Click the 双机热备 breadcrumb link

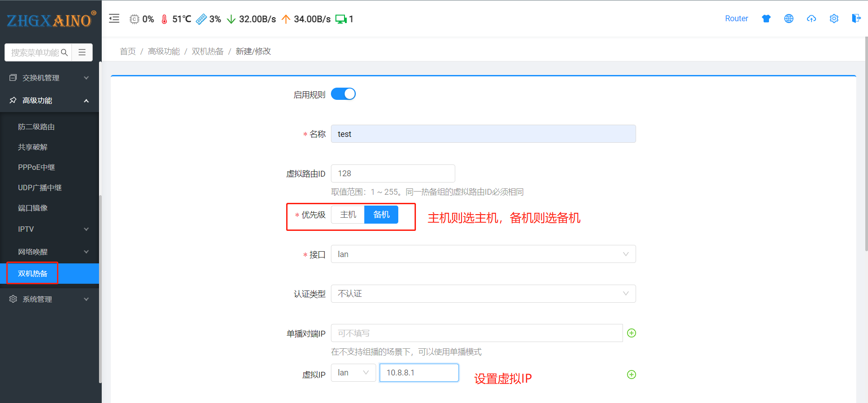pos(208,52)
